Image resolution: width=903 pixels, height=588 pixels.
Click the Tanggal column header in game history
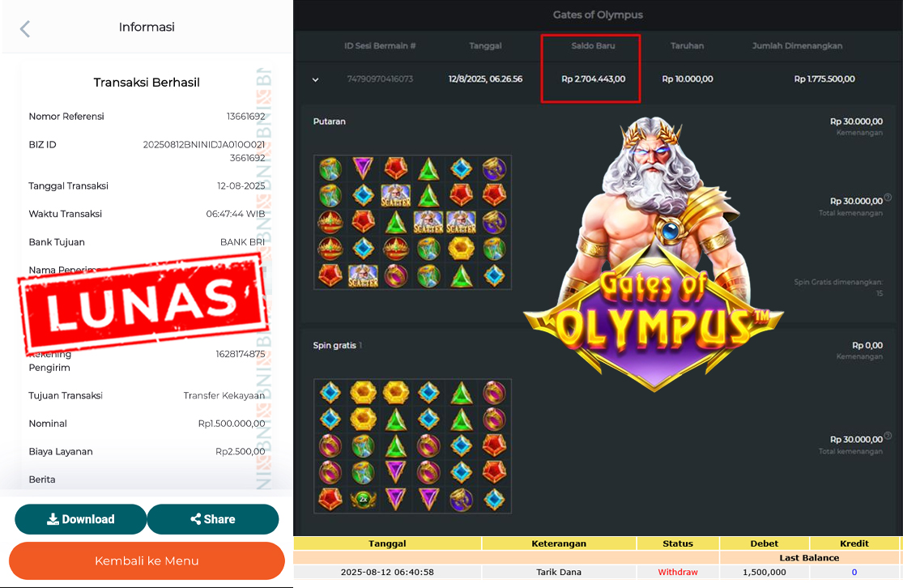485,45
